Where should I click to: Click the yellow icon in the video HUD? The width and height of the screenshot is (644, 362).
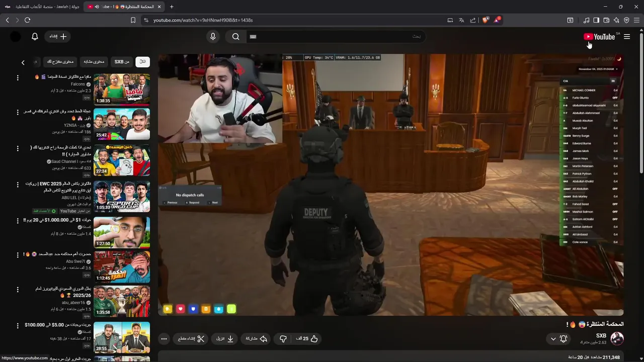[168, 309]
